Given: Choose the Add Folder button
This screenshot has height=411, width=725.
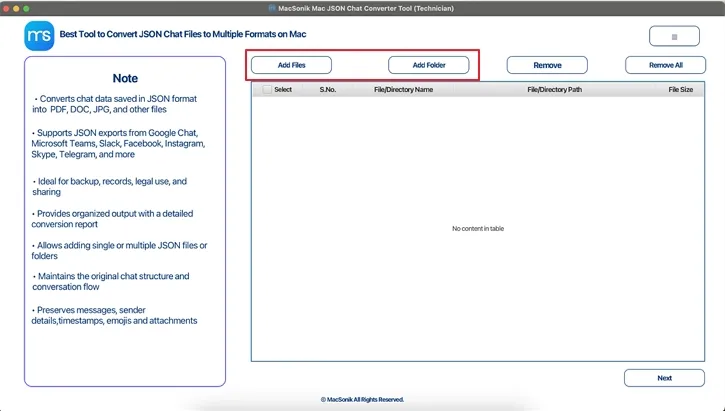Looking at the screenshot, I should pyautogui.click(x=429, y=65).
